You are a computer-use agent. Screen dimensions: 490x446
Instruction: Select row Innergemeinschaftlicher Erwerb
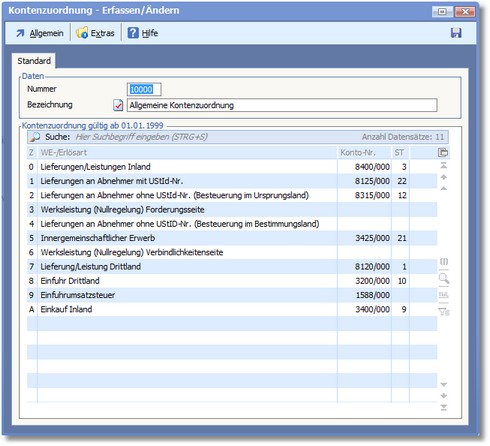click(232, 238)
